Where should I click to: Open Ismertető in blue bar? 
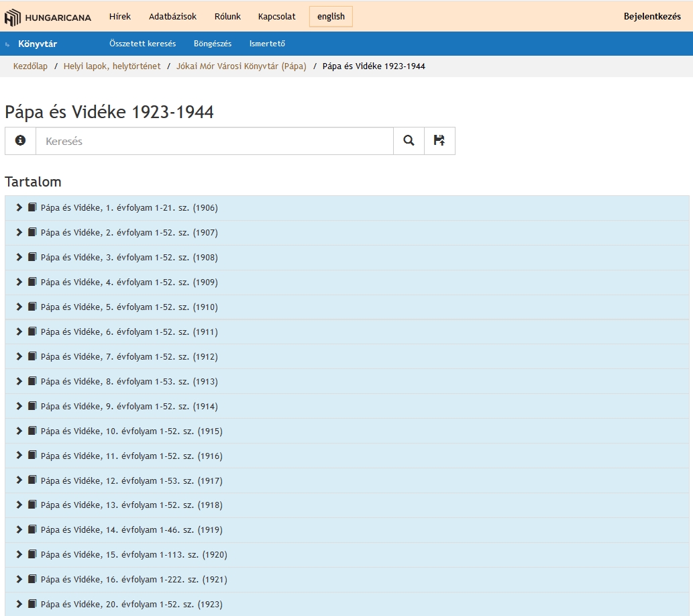tap(267, 44)
